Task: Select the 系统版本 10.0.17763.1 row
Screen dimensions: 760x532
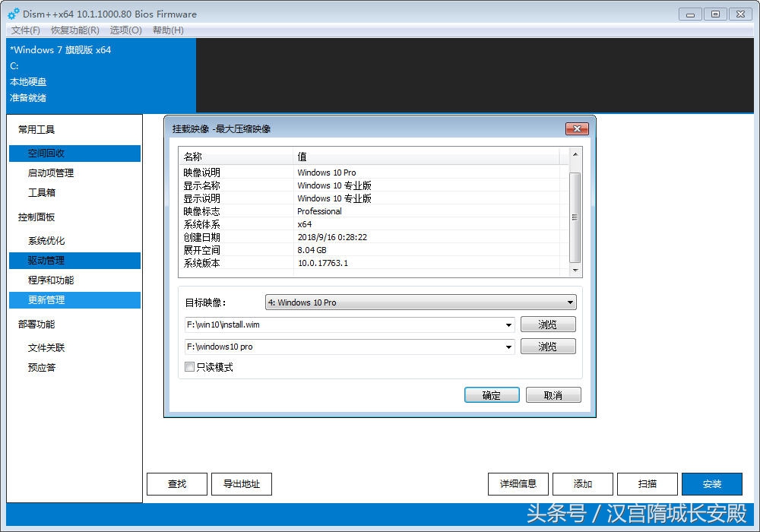Action: pos(374,263)
